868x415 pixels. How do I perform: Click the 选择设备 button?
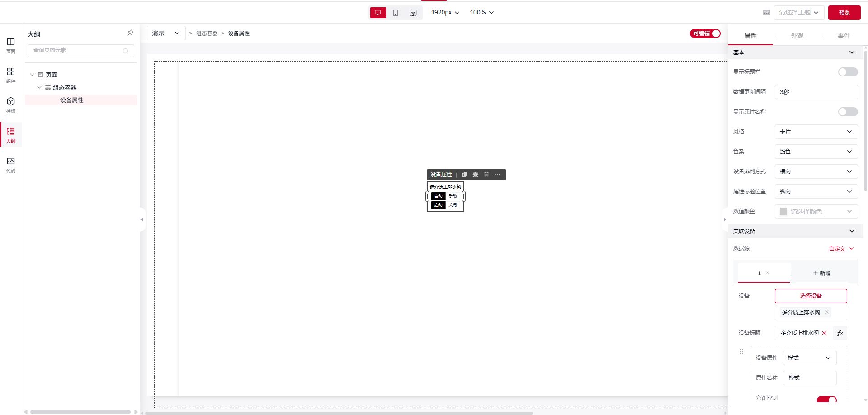[811, 296]
